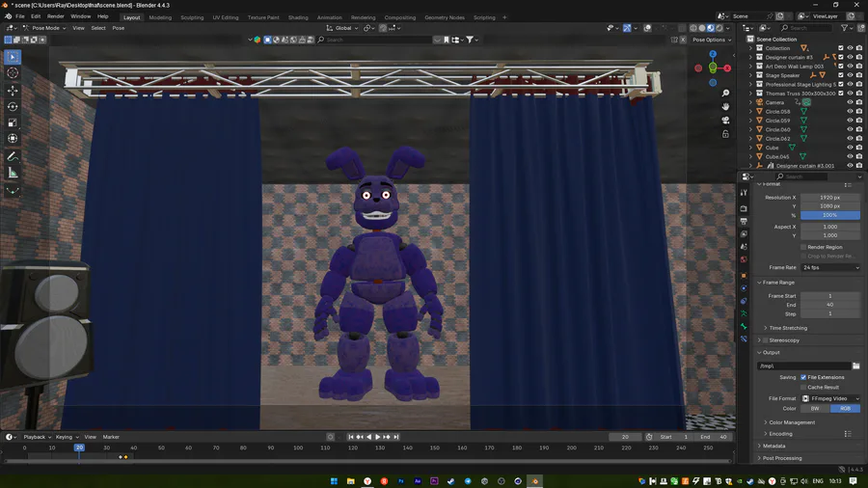This screenshot has height=488, width=868.
Task: Jump to the timeline's first frame
Action: click(350, 437)
